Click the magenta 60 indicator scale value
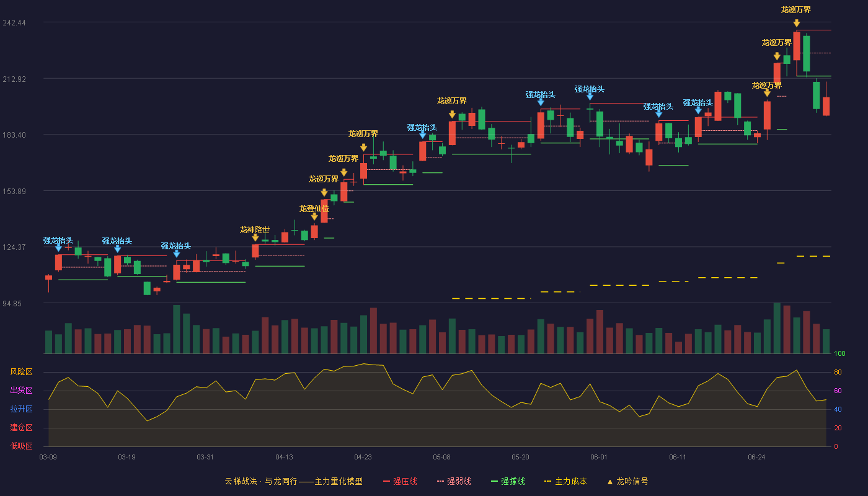 [x=838, y=391]
